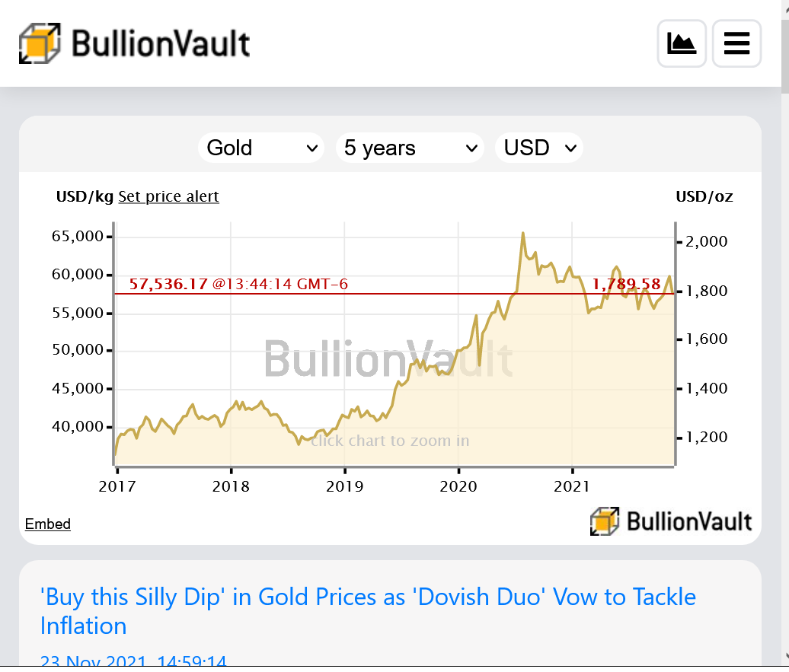
Task: Click 'click chart to zoom in' chart area
Action: coord(390,441)
